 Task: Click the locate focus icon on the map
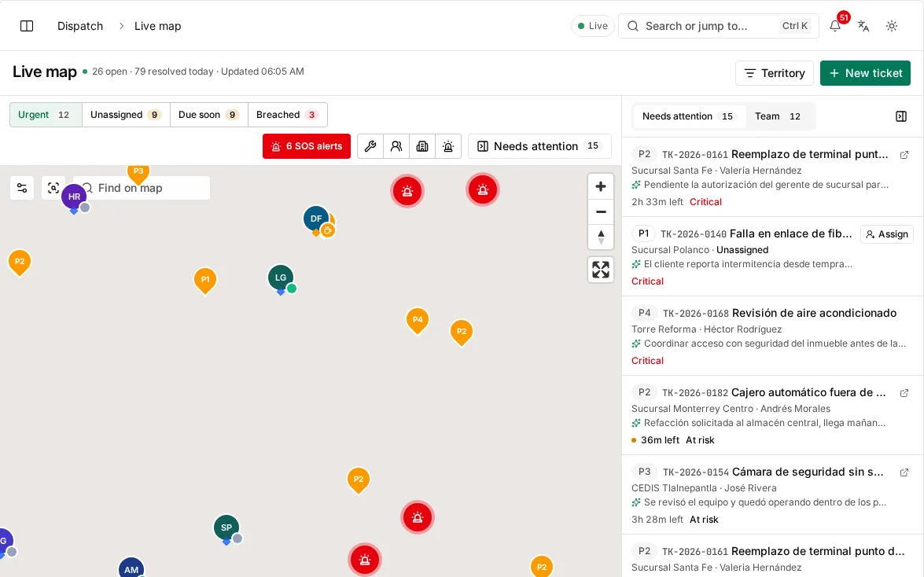(53, 188)
